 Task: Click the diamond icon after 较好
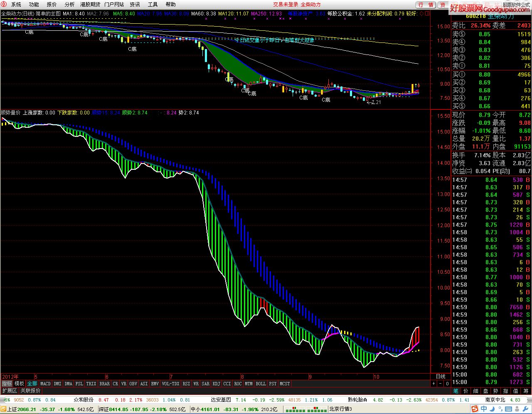coord(422,13)
